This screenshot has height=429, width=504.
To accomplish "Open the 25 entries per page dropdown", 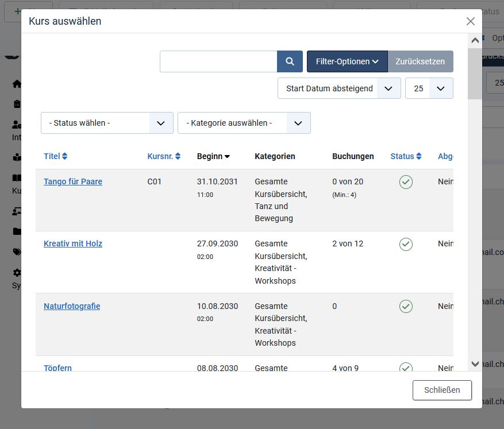I will pyautogui.click(x=429, y=88).
